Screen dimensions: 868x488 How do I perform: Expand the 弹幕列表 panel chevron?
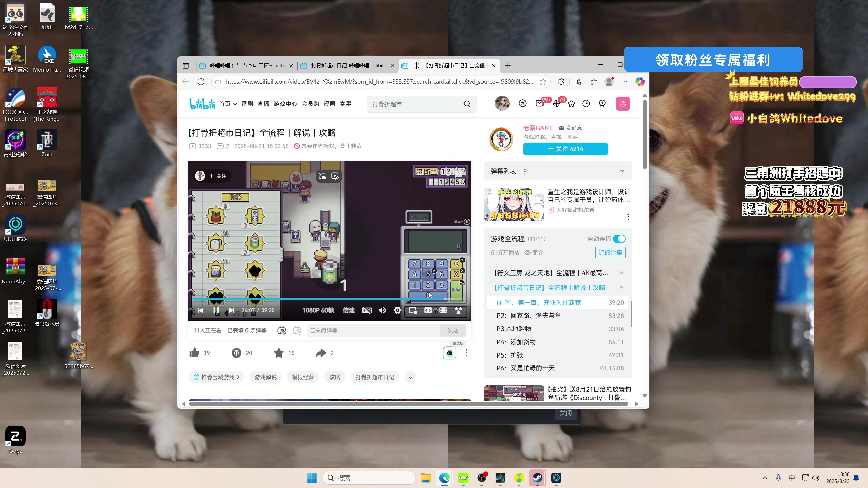point(622,171)
